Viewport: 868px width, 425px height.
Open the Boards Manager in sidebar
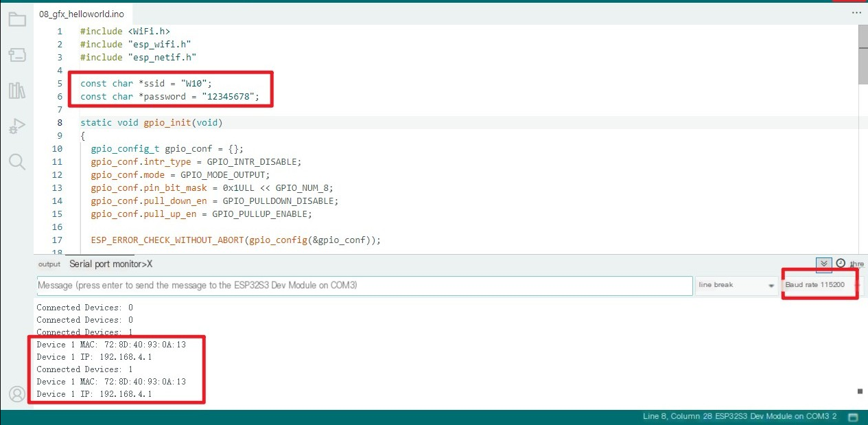point(17,54)
